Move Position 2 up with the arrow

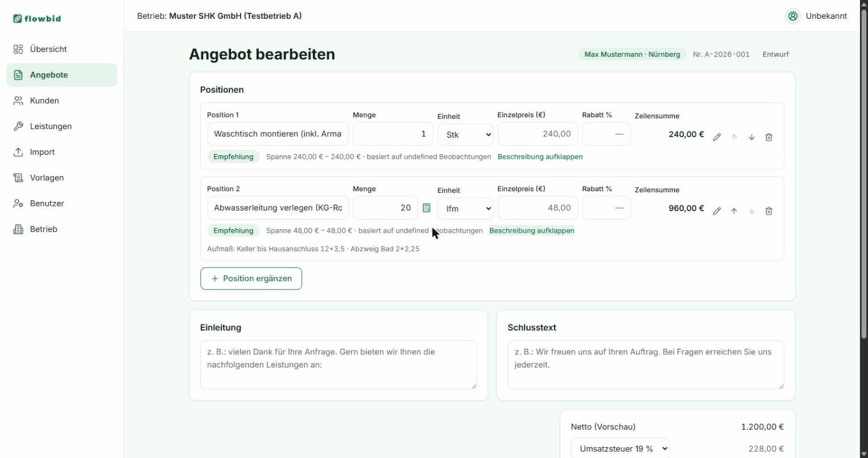coord(734,211)
